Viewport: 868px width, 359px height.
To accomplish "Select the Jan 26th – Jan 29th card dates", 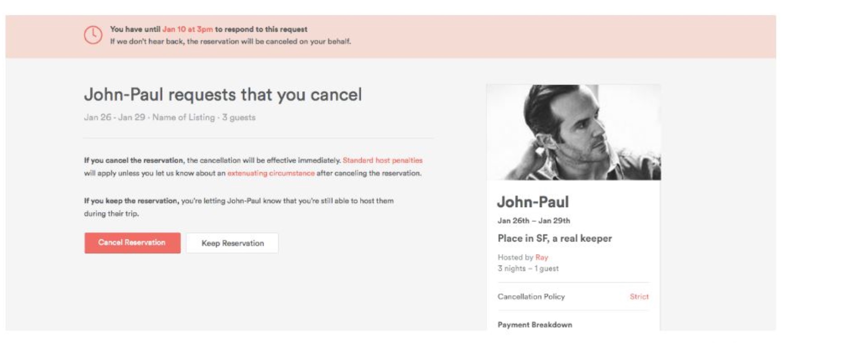I will (533, 221).
